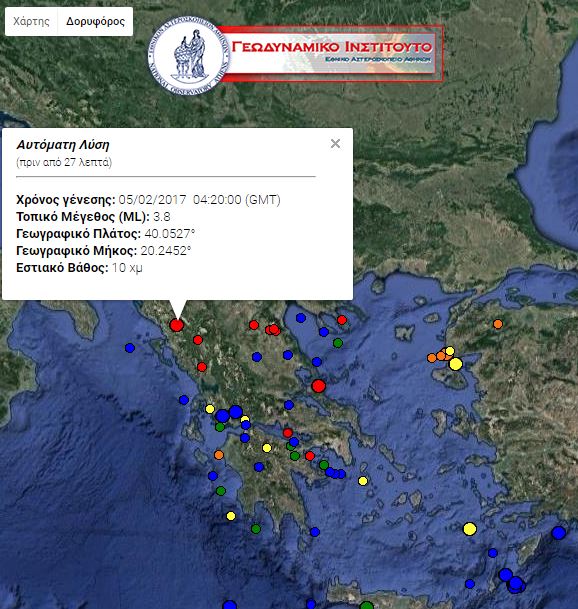Switch to the Δορυφόρος satellite view
The image size is (578, 609).
click(x=95, y=21)
